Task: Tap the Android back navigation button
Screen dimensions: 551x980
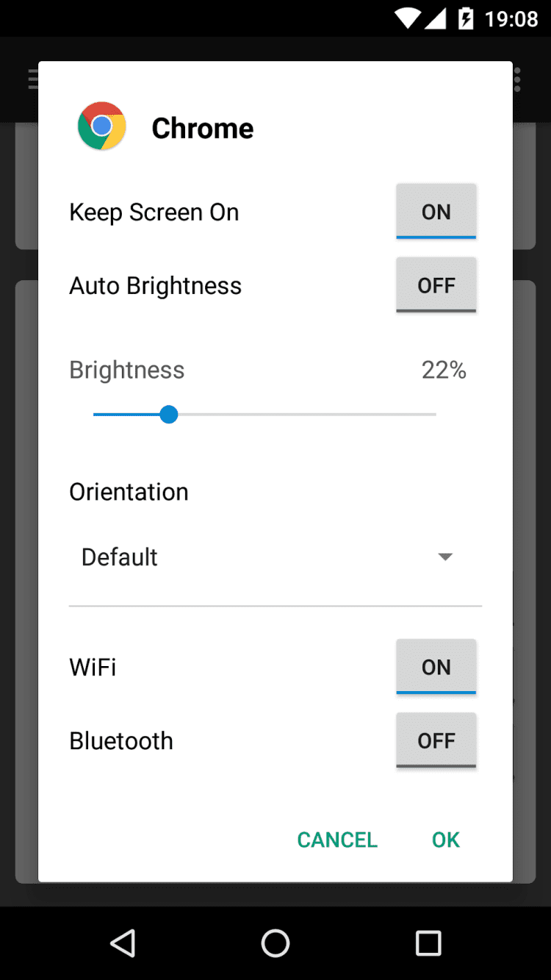Action: (123, 943)
